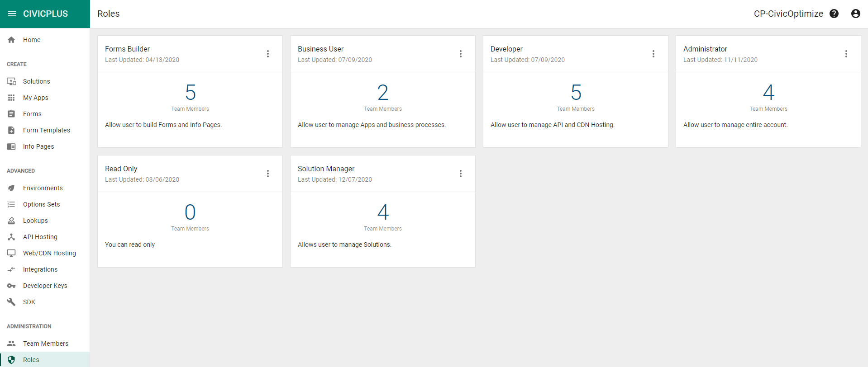This screenshot has width=868, height=367.
Task: Open the user account profile icon
Action: click(855, 14)
